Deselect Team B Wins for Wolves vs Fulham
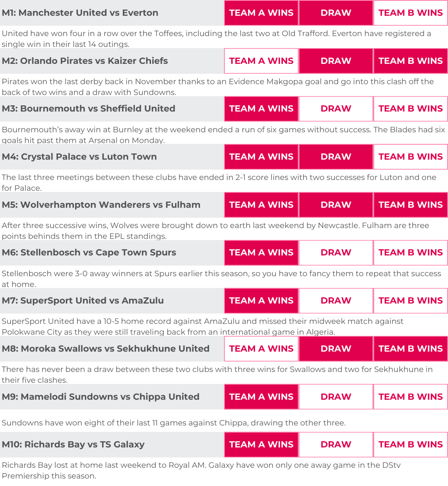The image size is (448, 486). click(x=411, y=205)
